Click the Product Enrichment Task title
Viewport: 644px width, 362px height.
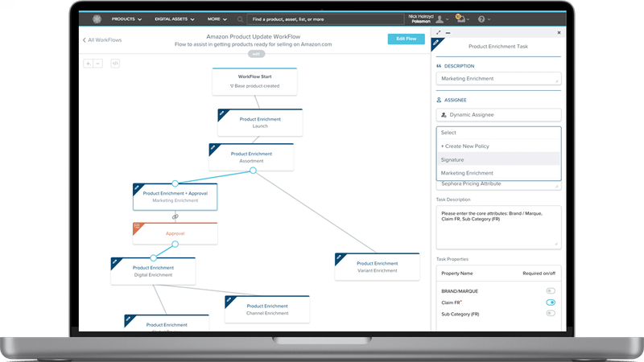coord(498,47)
